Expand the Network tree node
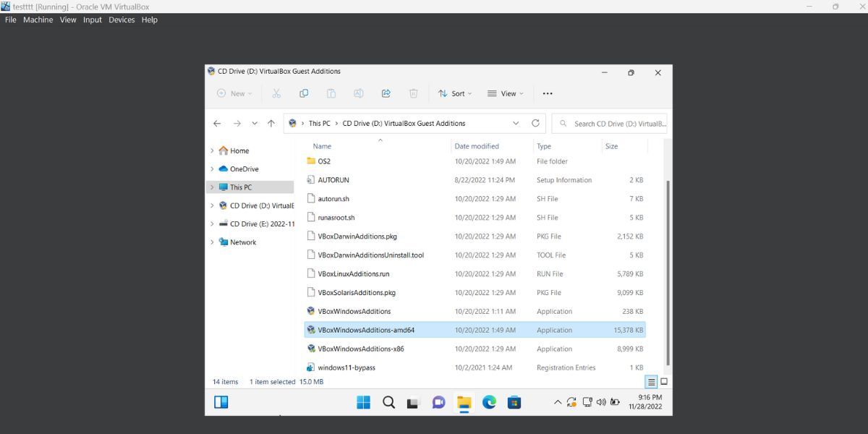The width and height of the screenshot is (868, 434). pos(212,242)
